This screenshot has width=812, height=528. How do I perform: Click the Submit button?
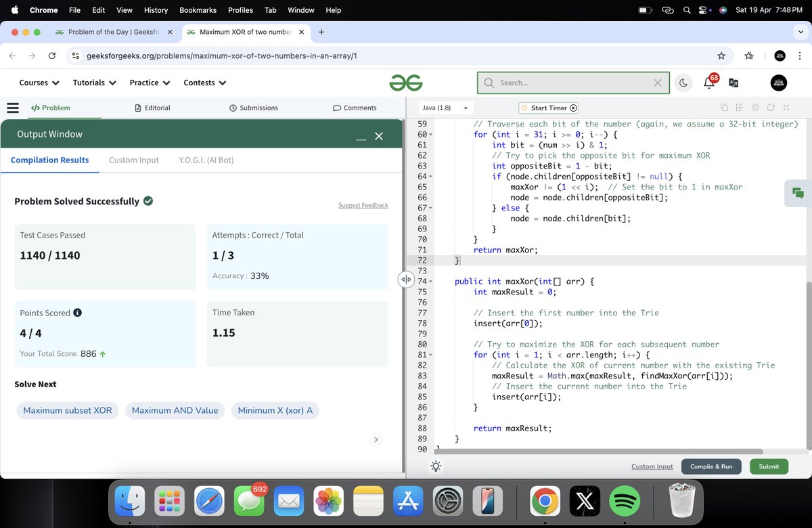tap(769, 466)
